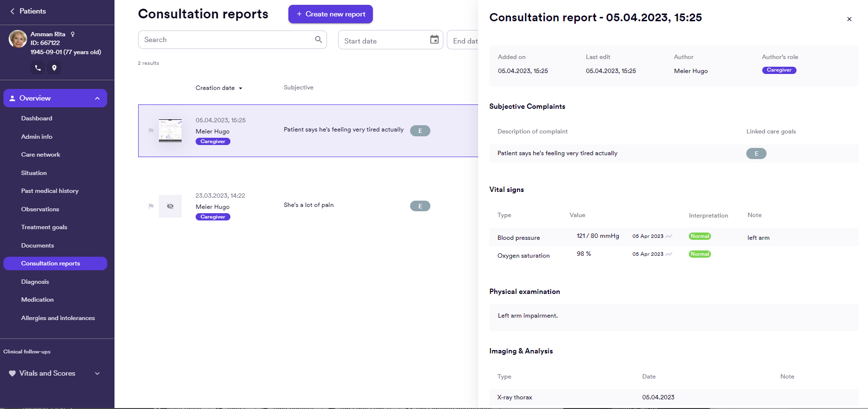The width and height of the screenshot is (868, 409).
Task: Sort by Creation date dropdown arrow
Action: [x=241, y=88]
